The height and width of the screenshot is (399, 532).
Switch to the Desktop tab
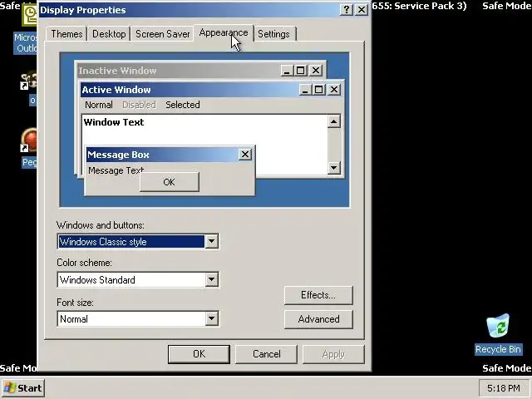point(109,34)
